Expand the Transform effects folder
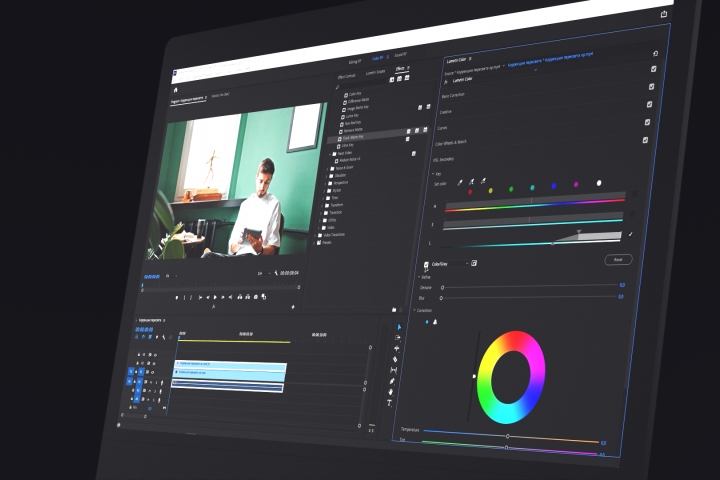720x480 pixels. (x=322, y=206)
